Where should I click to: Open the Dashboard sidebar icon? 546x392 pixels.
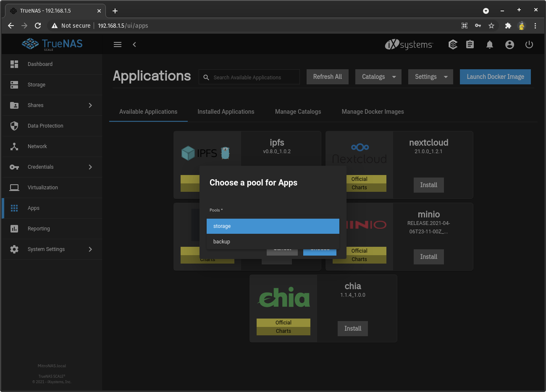(14, 64)
